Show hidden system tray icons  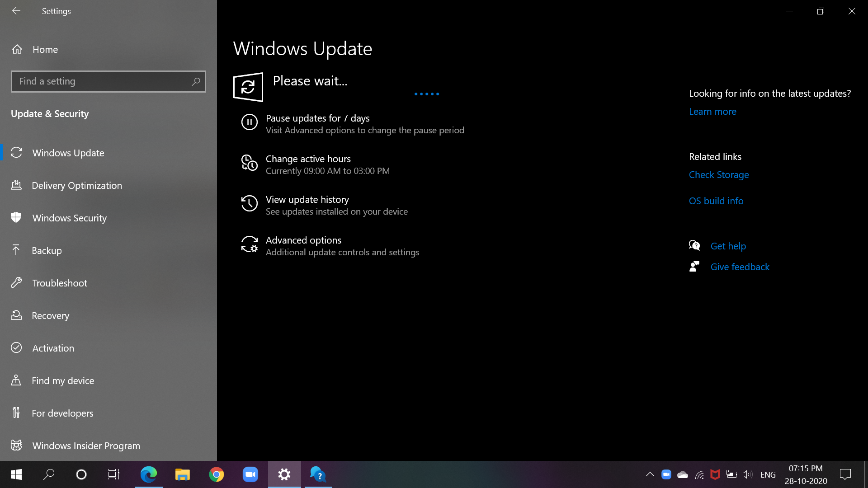(x=650, y=474)
